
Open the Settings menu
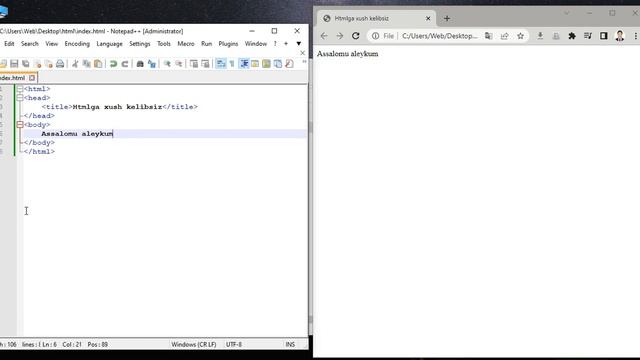pyautogui.click(x=140, y=44)
